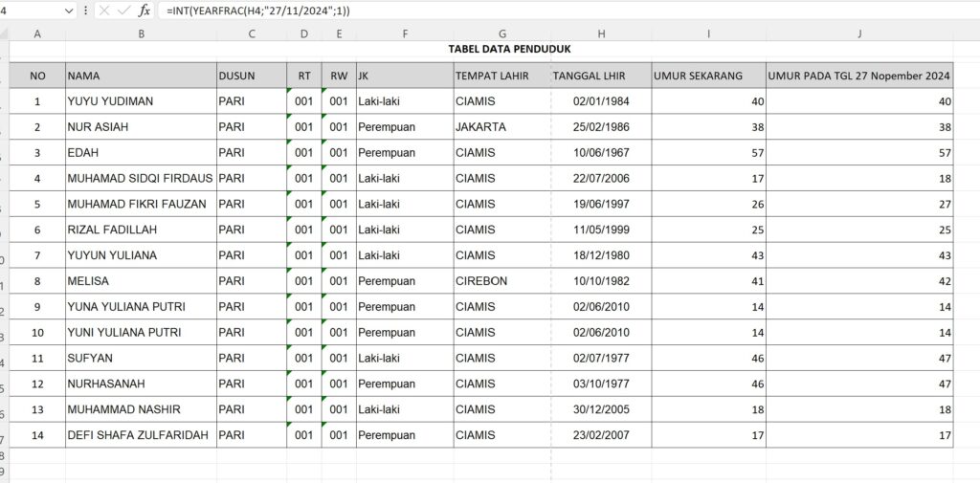Select the cell YUNI YULIANA PUTRI
980x483 pixels.
click(x=142, y=333)
